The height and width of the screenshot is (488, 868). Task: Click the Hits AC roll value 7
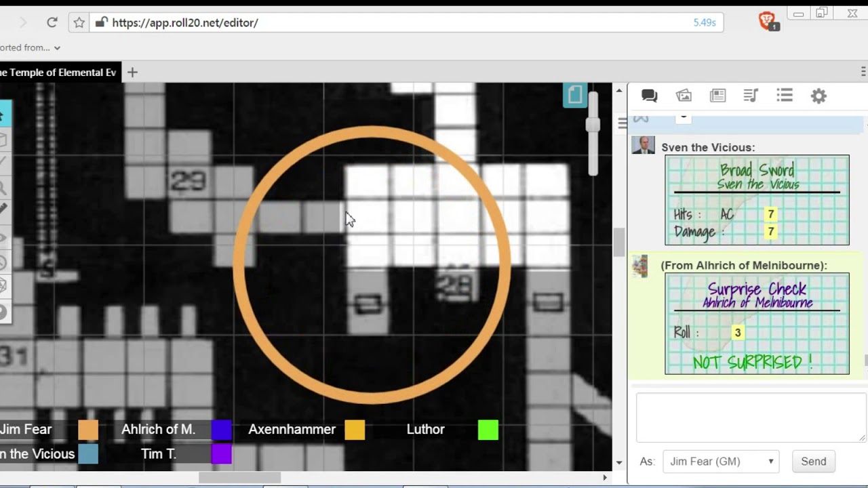[770, 215]
